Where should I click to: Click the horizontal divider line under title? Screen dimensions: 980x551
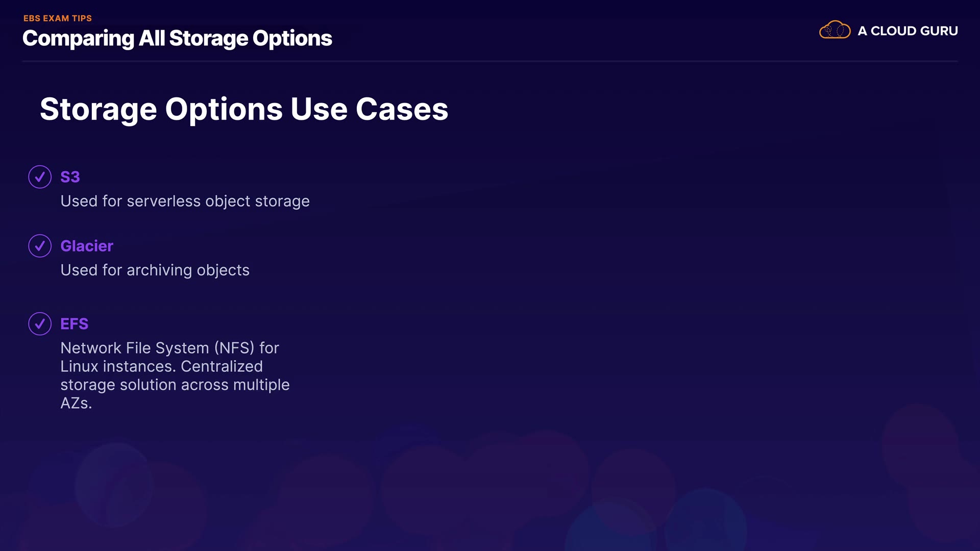pos(490,61)
